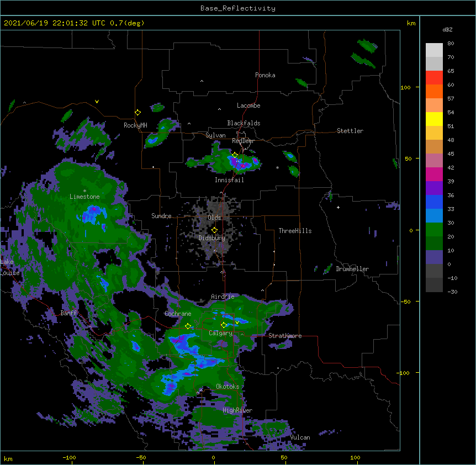Click the Drumheller label
The height and width of the screenshot is (465, 476).
pyautogui.click(x=352, y=269)
